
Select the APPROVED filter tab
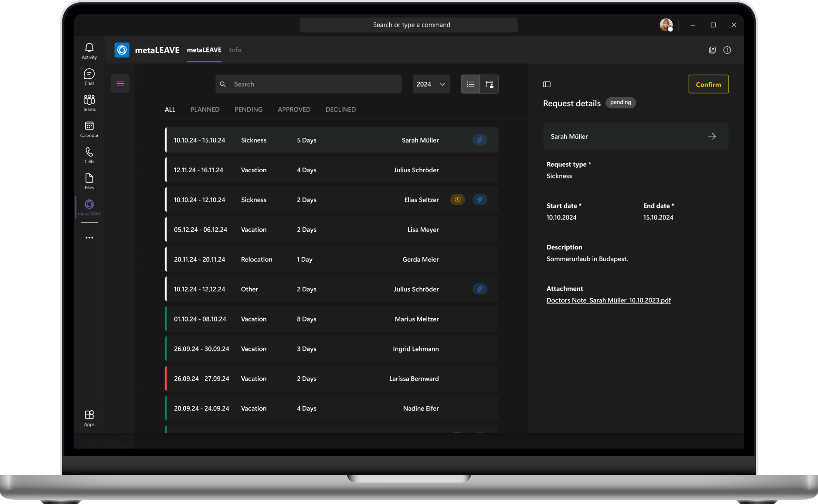294,109
